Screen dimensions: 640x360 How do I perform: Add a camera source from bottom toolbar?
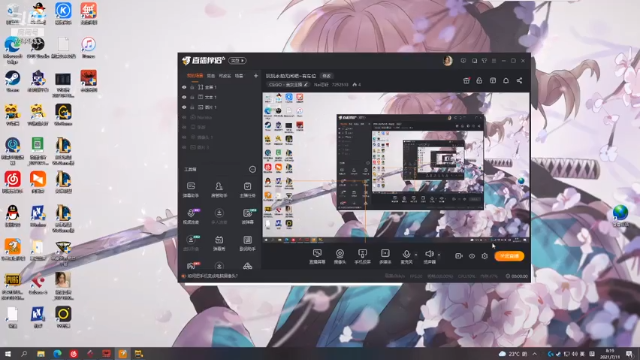pos(340,256)
